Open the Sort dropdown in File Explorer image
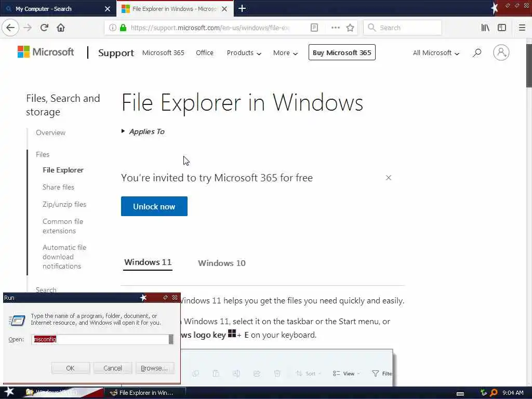The width and height of the screenshot is (532, 399). pos(309,373)
